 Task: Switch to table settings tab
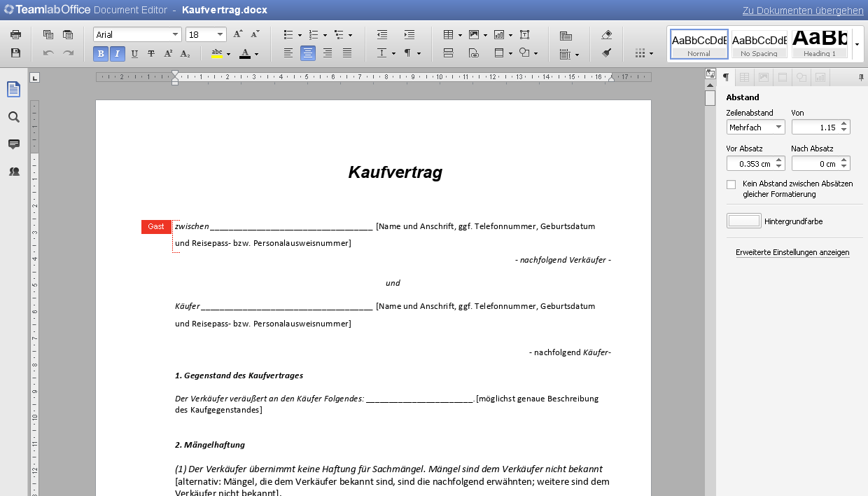point(745,77)
